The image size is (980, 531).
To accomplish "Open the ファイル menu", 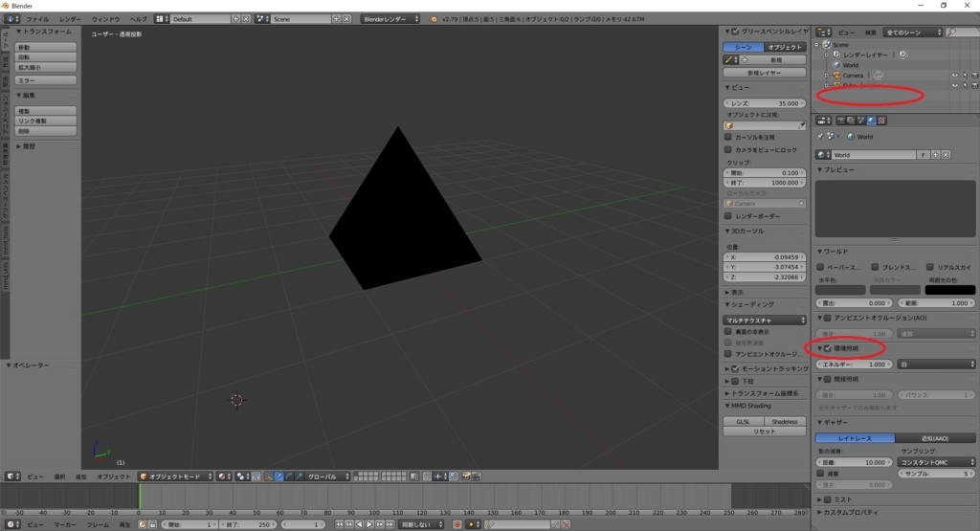I will (37, 19).
